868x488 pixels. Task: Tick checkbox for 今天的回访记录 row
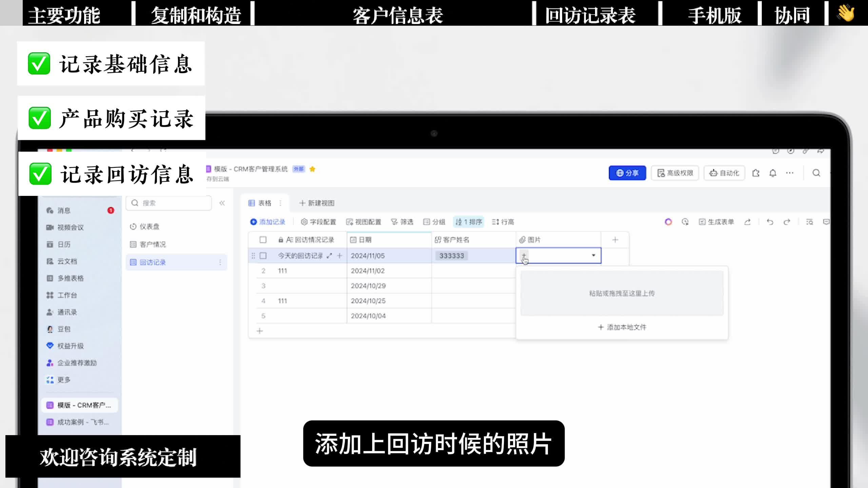pos(263,256)
